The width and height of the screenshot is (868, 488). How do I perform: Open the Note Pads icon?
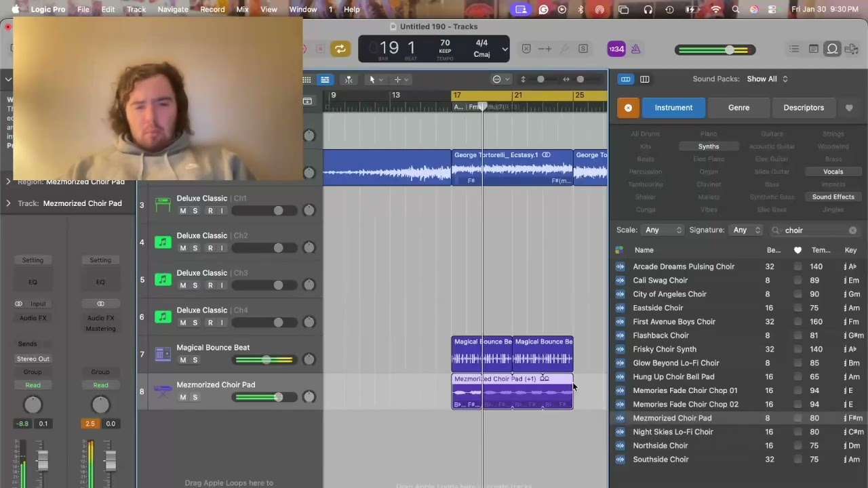814,49
